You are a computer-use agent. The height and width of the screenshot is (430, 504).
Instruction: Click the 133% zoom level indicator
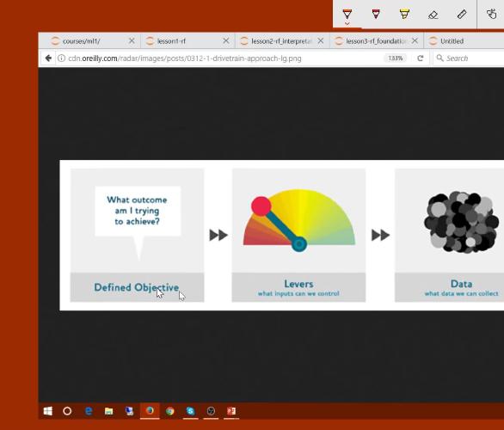396,58
